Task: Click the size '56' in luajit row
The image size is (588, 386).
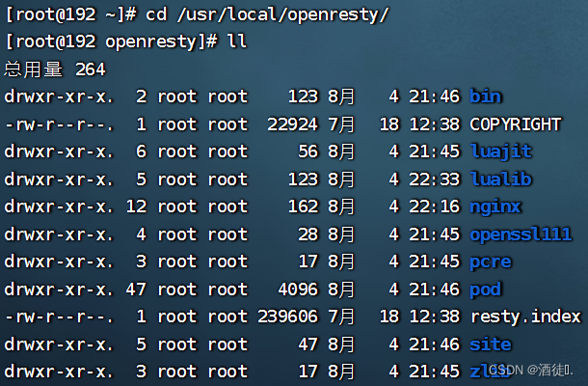Action: pyautogui.click(x=307, y=152)
